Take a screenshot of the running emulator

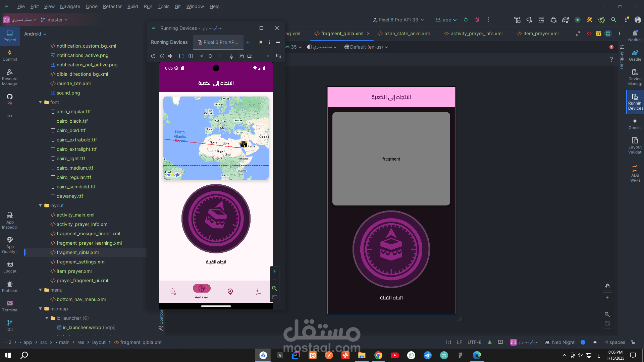[x=241, y=56]
